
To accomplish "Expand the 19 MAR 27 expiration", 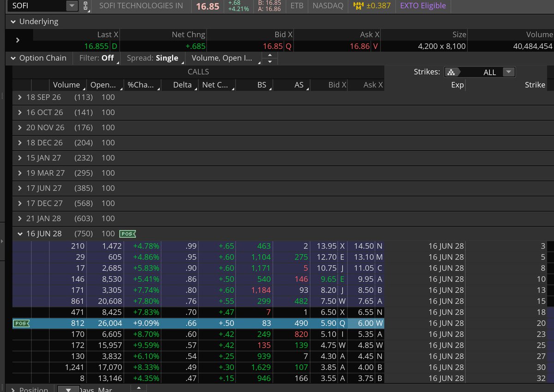I will (x=19, y=173).
